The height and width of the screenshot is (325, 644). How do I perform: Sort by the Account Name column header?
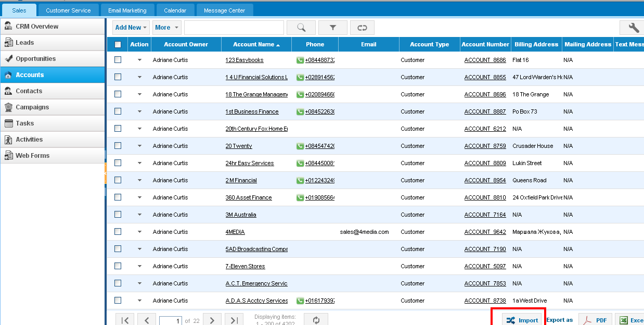point(256,45)
